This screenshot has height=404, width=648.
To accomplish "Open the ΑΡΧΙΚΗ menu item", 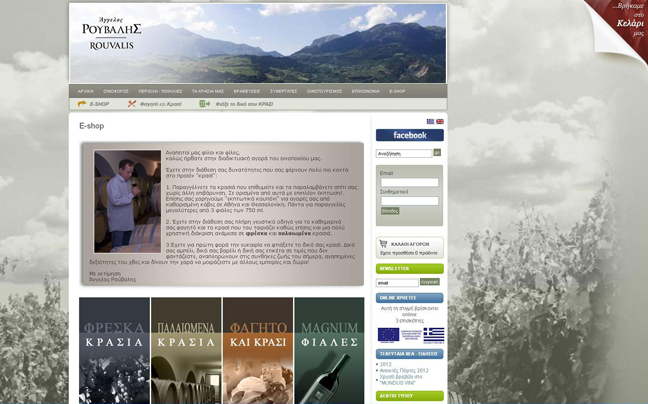I will [86, 91].
